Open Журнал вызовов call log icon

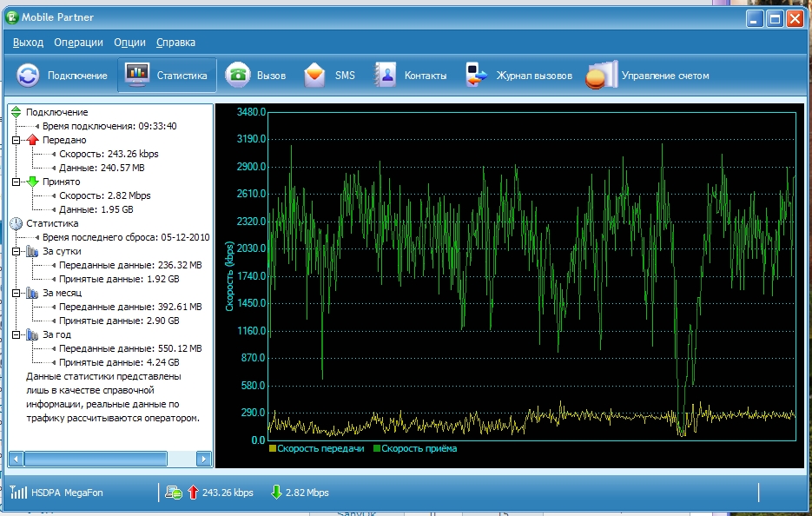(x=476, y=75)
